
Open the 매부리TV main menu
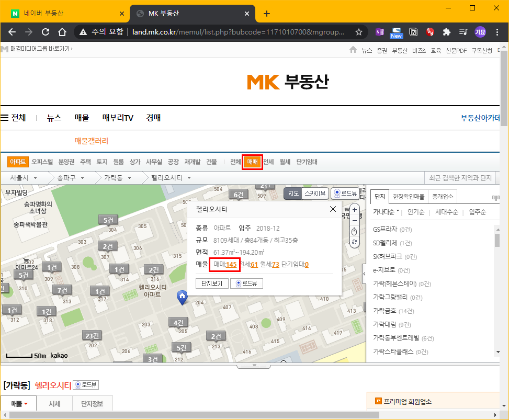(118, 118)
